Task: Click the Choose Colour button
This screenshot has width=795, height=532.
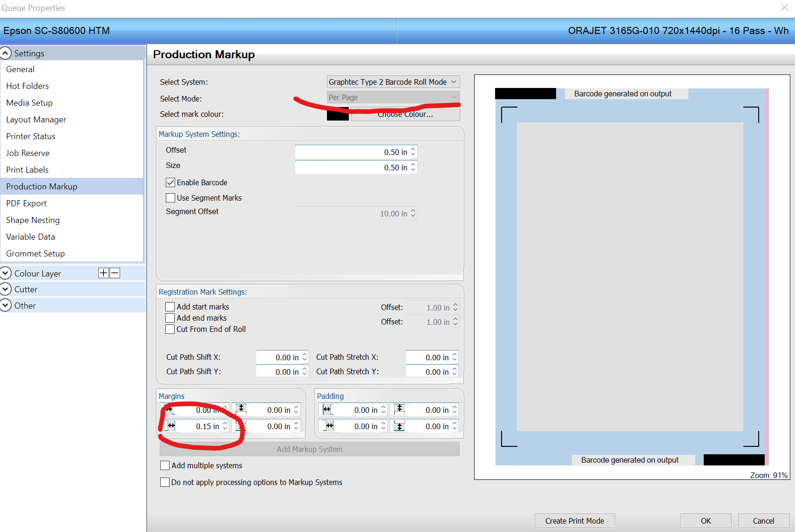Action: 405,114
